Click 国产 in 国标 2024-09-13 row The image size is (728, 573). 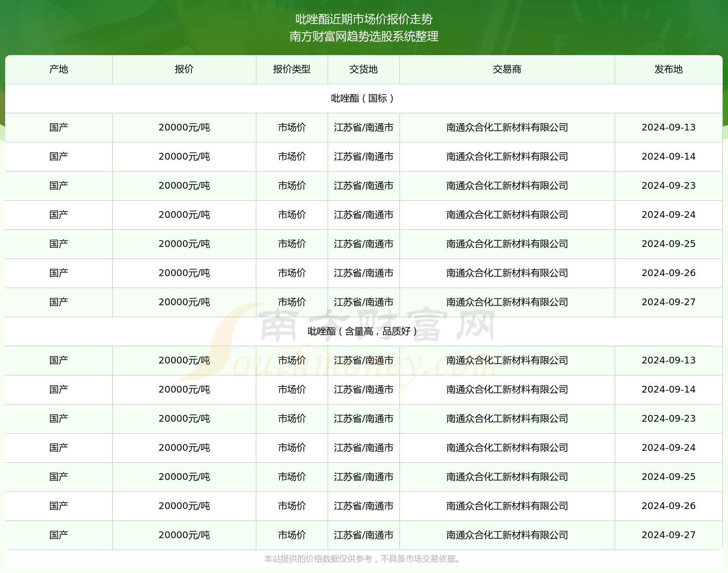click(59, 127)
